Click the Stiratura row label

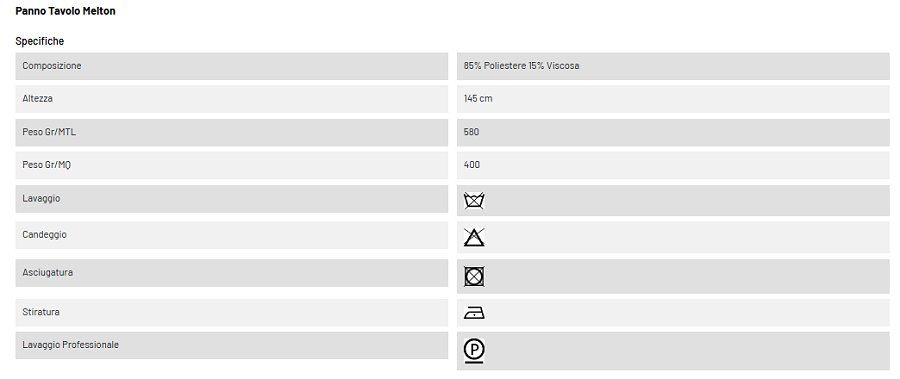(x=41, y=312)
